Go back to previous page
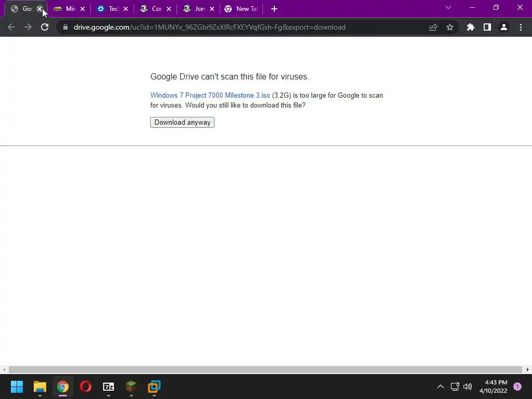The image size is (532, 399). 11,27
